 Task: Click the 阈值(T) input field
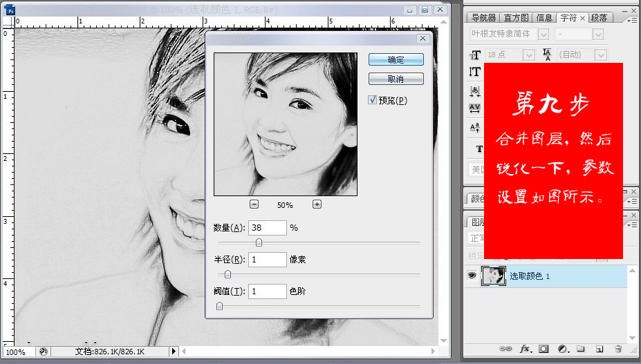(x=268, y=291)
